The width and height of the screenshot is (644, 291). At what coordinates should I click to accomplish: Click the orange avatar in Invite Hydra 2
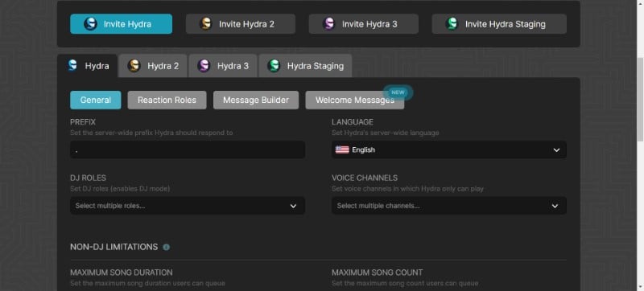tap(206, 24)
